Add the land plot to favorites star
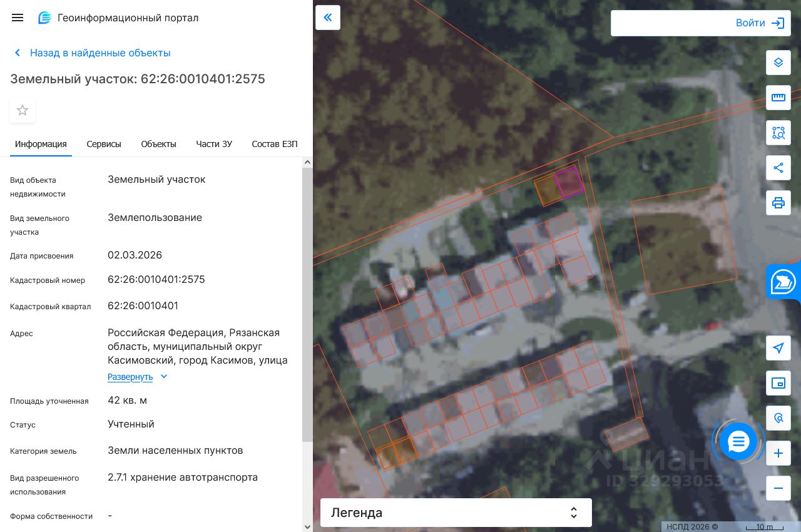The width and height of the screenshot is (801, 532). (x=23, y=110)
